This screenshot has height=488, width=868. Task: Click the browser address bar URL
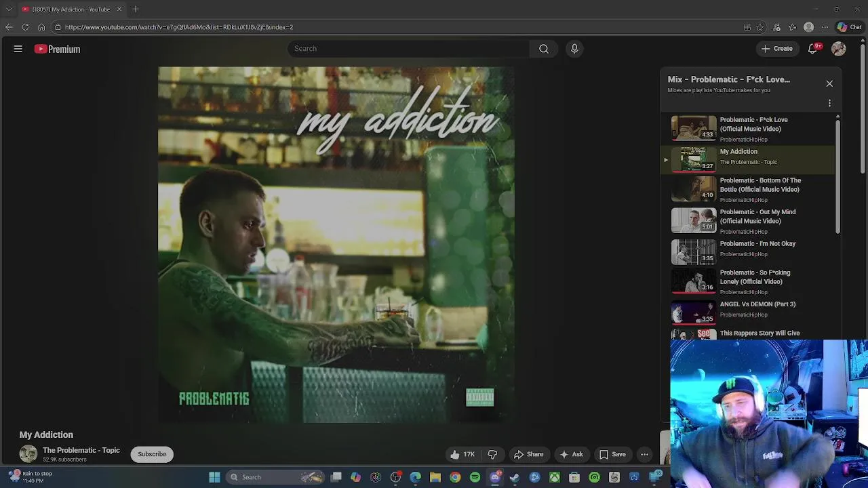(x=179, y=27)
